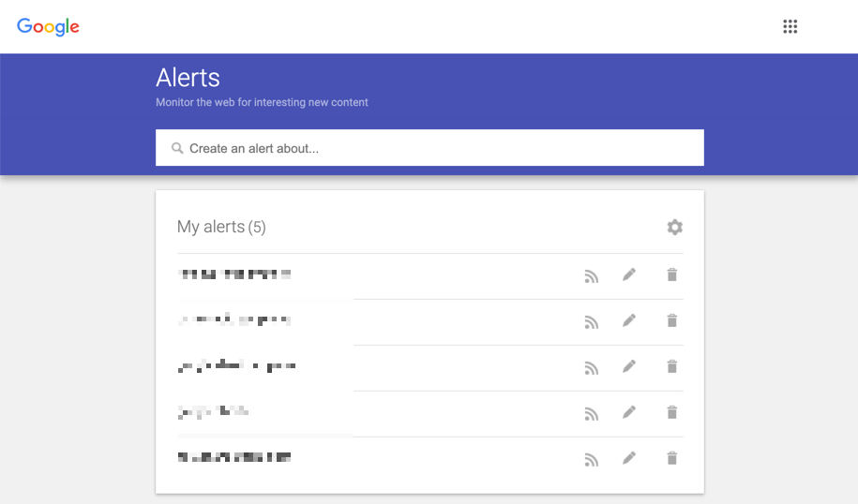Open alert settings gear
The image size is (858, 504).
(x=674, y=227)
